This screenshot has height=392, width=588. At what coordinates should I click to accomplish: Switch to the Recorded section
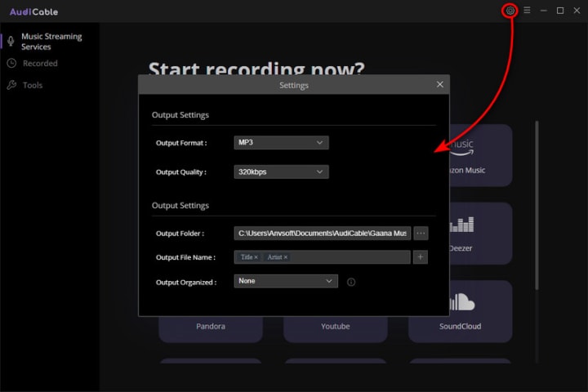[40, 64]
